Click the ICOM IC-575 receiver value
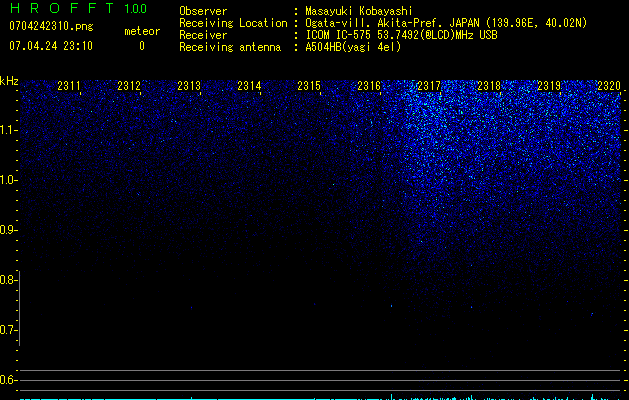Image resolution: width=629 pixels, height=400 pixels. [402, 35]
